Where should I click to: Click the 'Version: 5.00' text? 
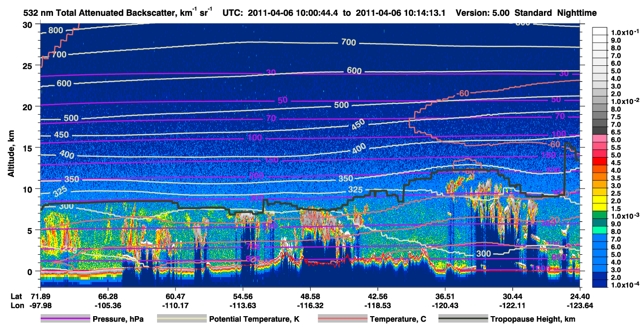pyautogui.click(x=483, y=12)
